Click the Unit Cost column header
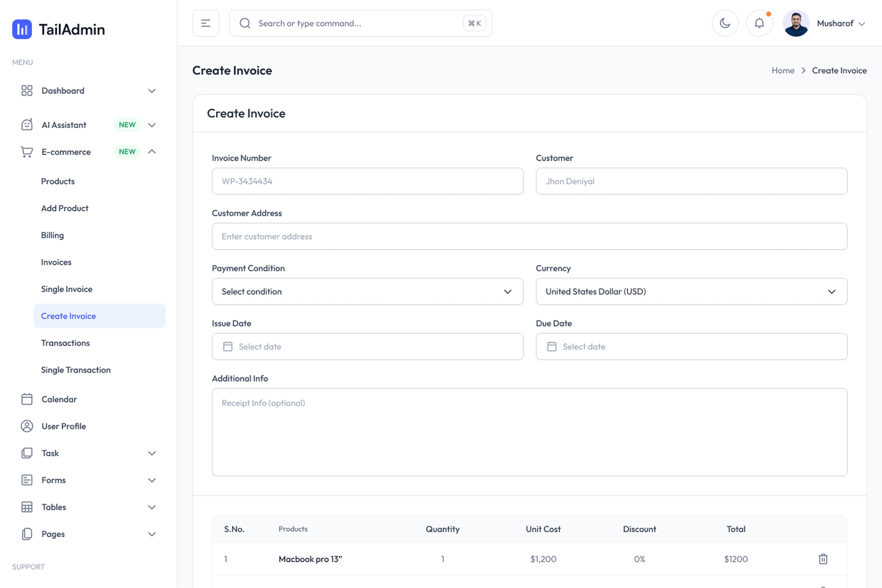Screen dimensions: 882x588 coord(543,529)
